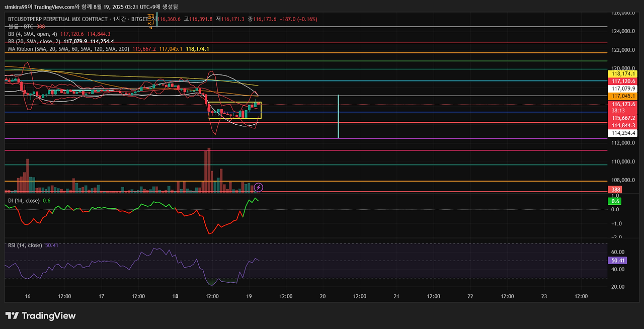Click the 122,000.0 price scale label

(x=624, y=50)
